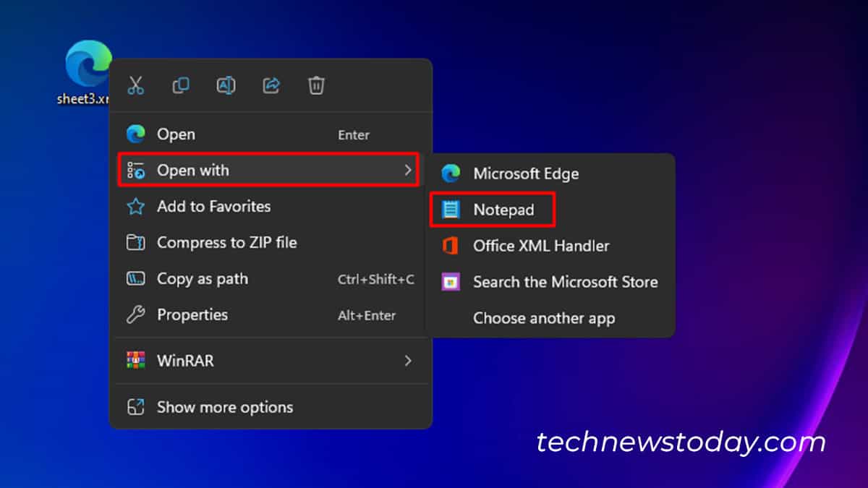Choose Open from the context menu
This screenshot has height=488, width=868.
point(271,134)
